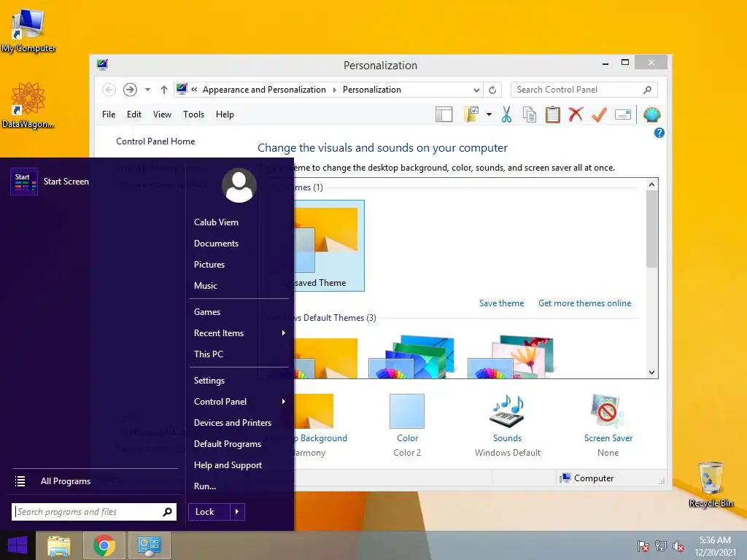Click the Color swatch square
The width and height of the screenshot is (747, 560).
pos(407,411)
